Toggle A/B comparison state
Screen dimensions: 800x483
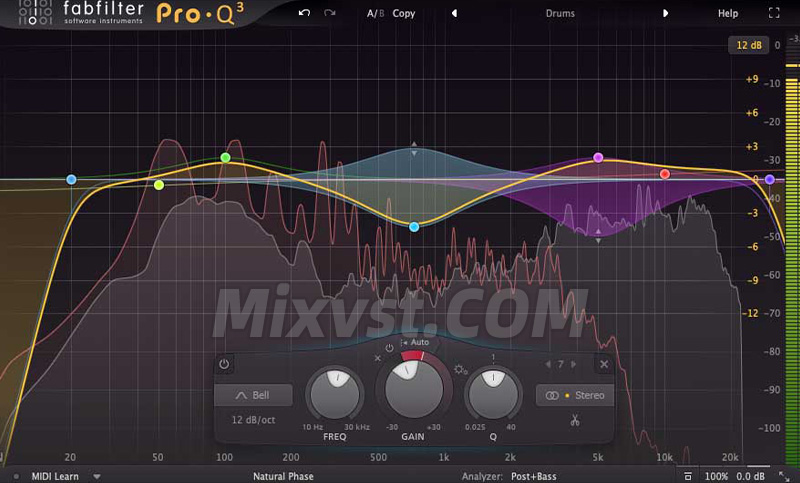tap(374, 14)
